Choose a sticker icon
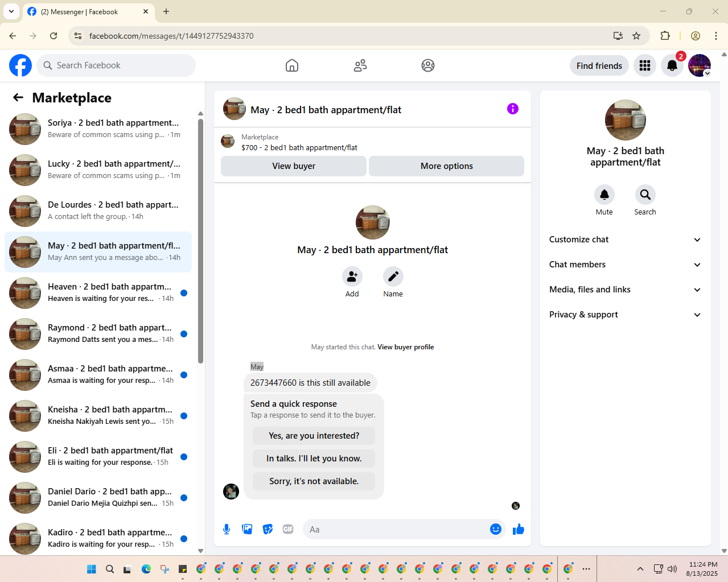Screen dimensions: 728x582 pos(268,529)
